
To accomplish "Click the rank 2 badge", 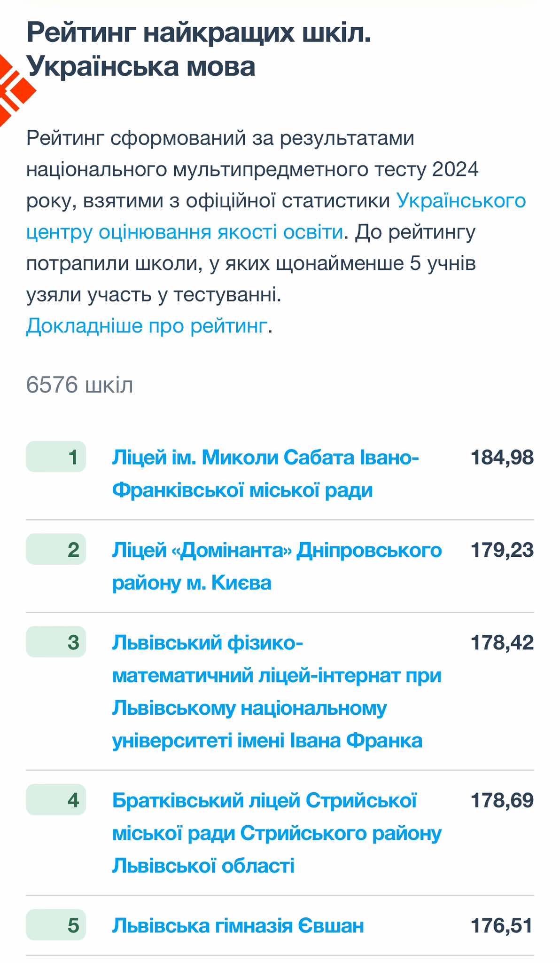I will coord(56,549).
